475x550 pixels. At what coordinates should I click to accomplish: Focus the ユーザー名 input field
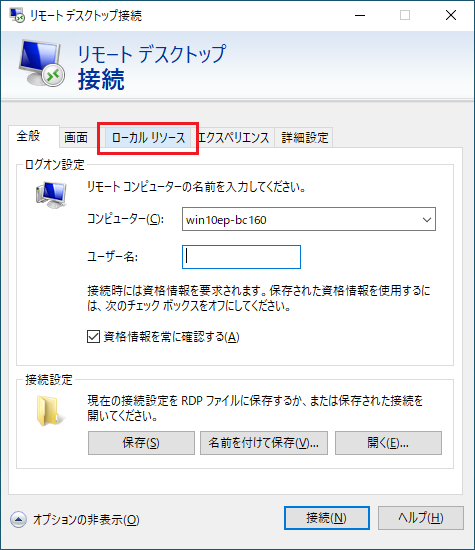[241, 257]
